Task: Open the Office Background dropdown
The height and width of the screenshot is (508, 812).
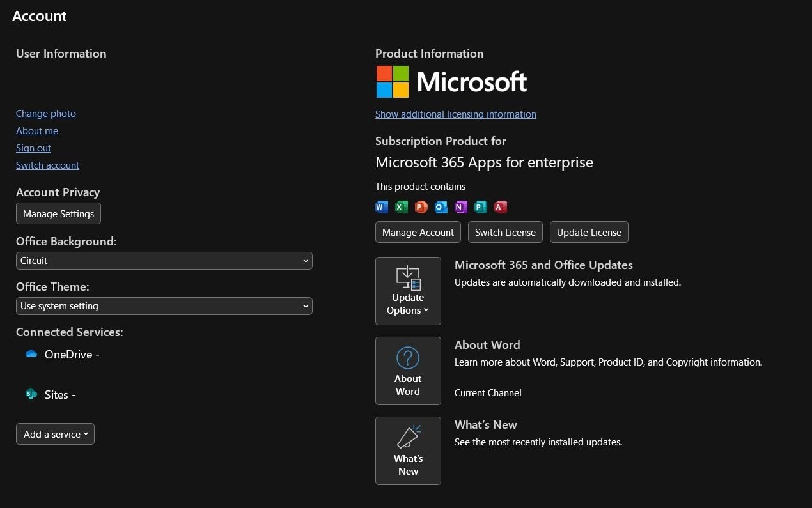Action: pos(164,261)
